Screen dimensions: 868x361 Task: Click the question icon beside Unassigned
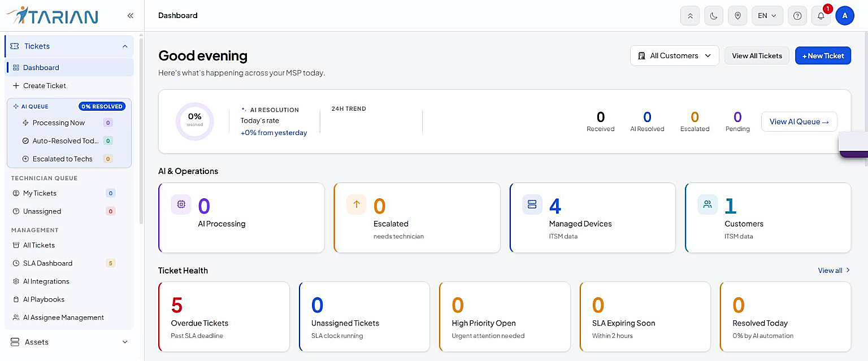(x=16, y=211)
